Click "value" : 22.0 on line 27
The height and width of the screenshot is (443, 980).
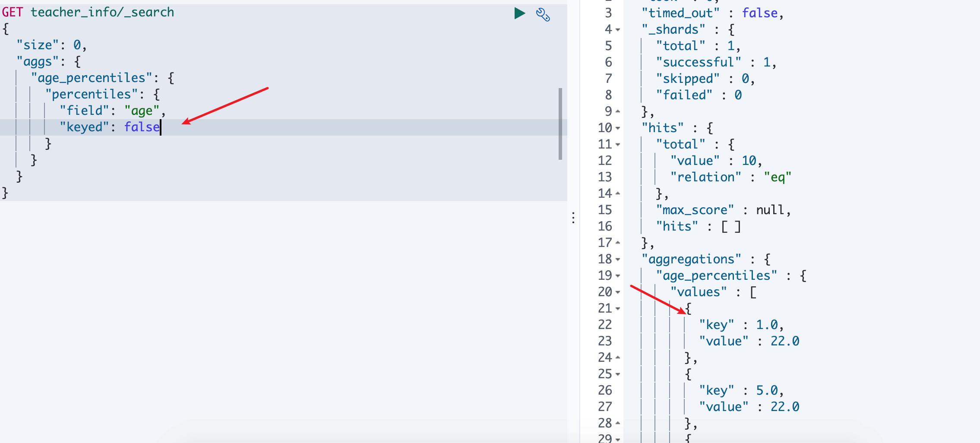[x=749, y=407]
